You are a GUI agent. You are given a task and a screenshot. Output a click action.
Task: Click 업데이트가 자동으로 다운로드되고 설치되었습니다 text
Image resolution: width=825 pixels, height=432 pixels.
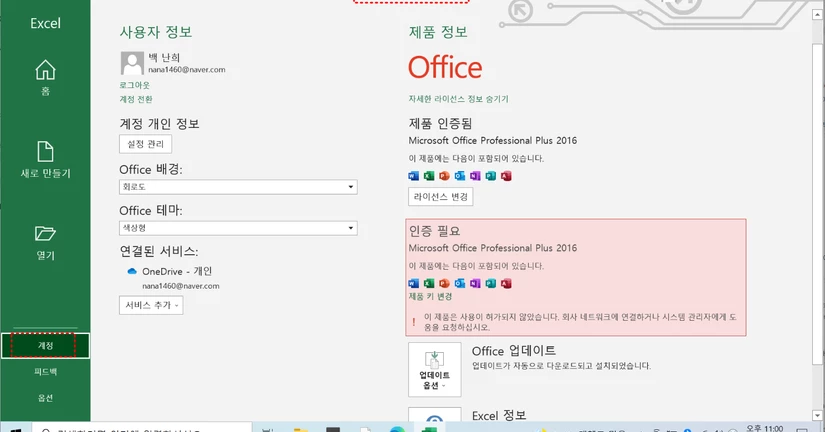[x=561, y=366]
